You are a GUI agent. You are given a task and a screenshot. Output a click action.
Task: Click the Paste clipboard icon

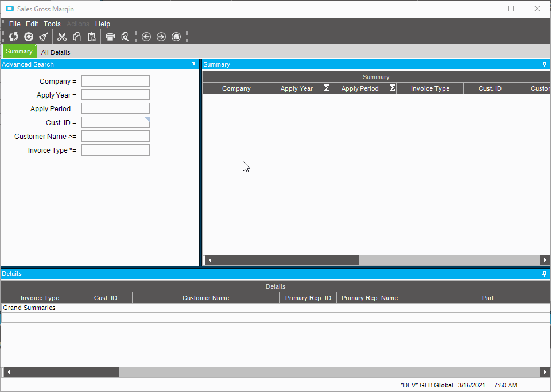coord(92,37)
